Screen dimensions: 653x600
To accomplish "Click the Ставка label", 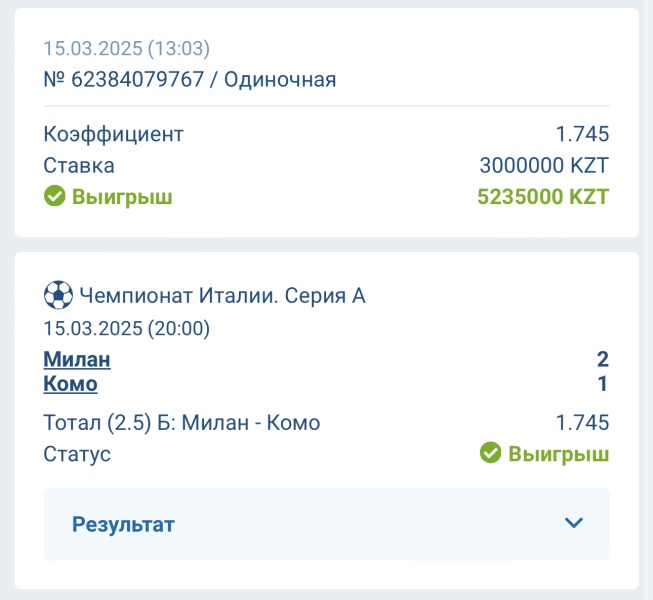I will coord(79,165).
